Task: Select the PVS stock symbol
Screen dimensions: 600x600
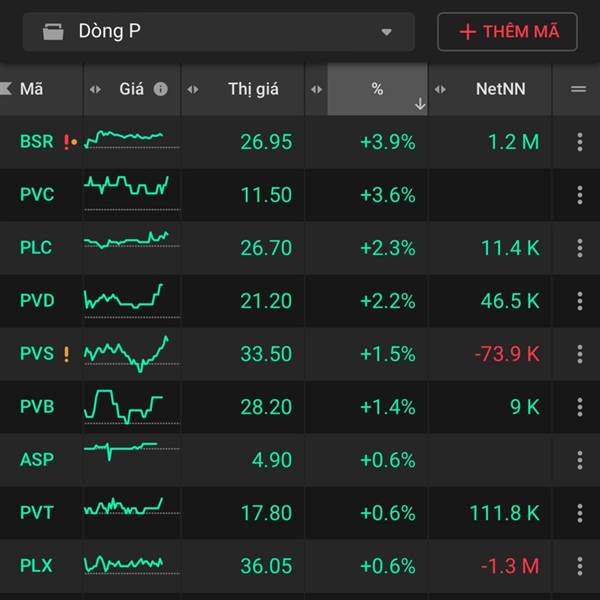Action: (37, 354)
